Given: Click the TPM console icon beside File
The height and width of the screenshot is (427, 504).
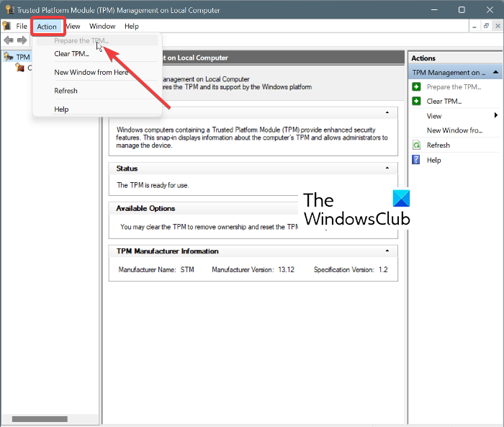Looking at the screenshot, I should coord(6,26).
